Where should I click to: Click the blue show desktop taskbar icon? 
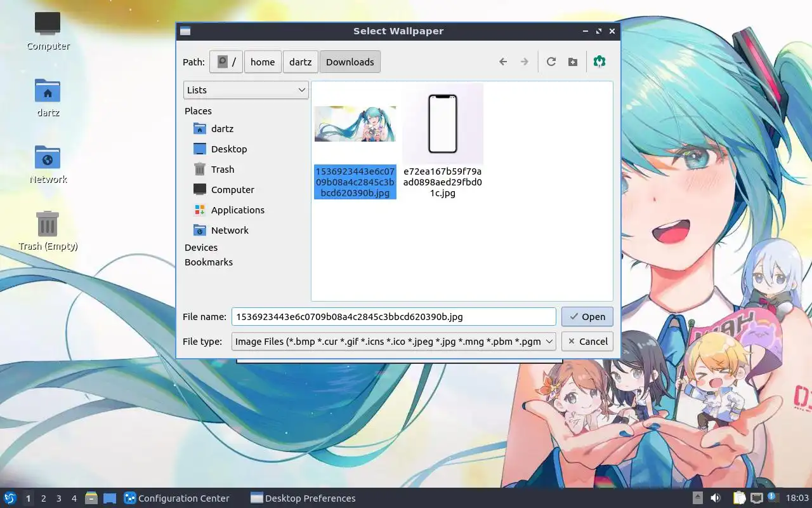[x=110, y=498]
